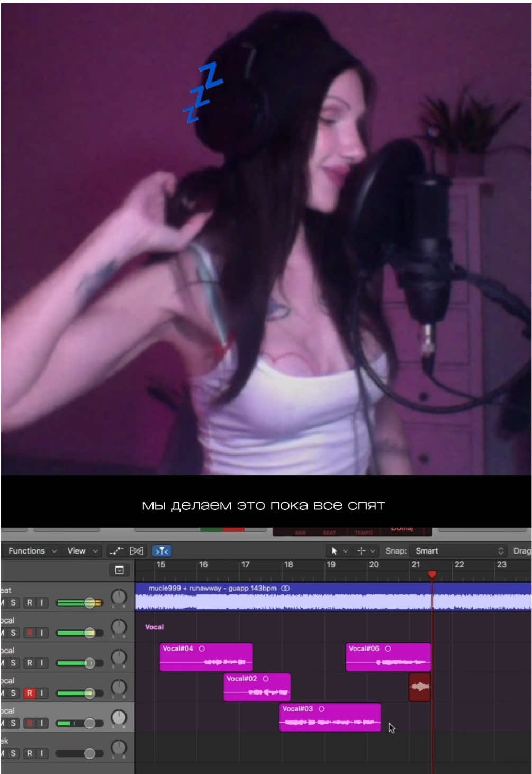Click the circle icon on Vocal#02
Screen dimensions: 532x774
coord(266,679)
